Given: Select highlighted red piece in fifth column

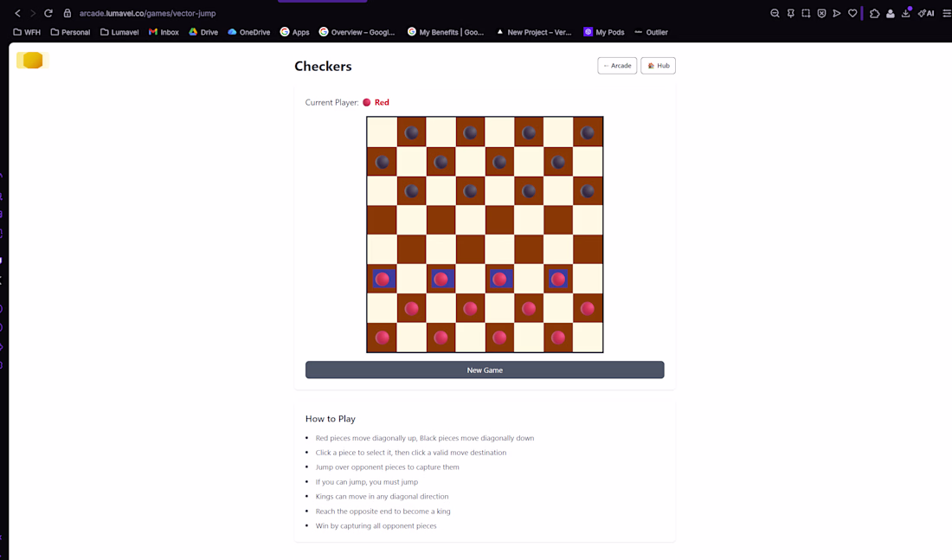Looking at the screenshot, I should pyautogui.click(x=499, y=280).
